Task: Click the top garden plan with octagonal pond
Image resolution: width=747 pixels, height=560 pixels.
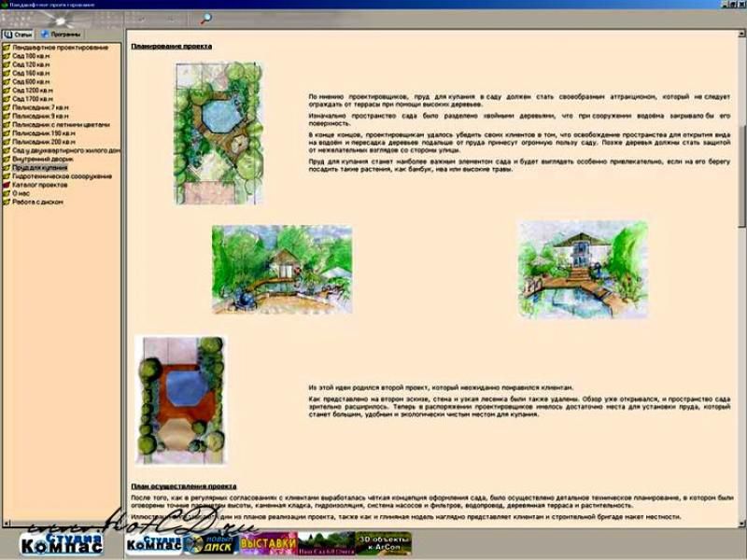Action: [218, 133]
